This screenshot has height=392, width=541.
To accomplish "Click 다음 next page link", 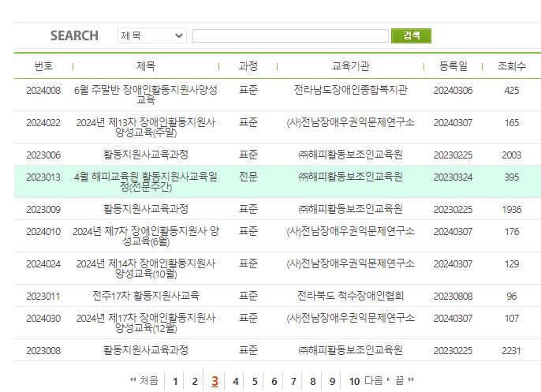I will pyautogui.click(x=377, y=381).
